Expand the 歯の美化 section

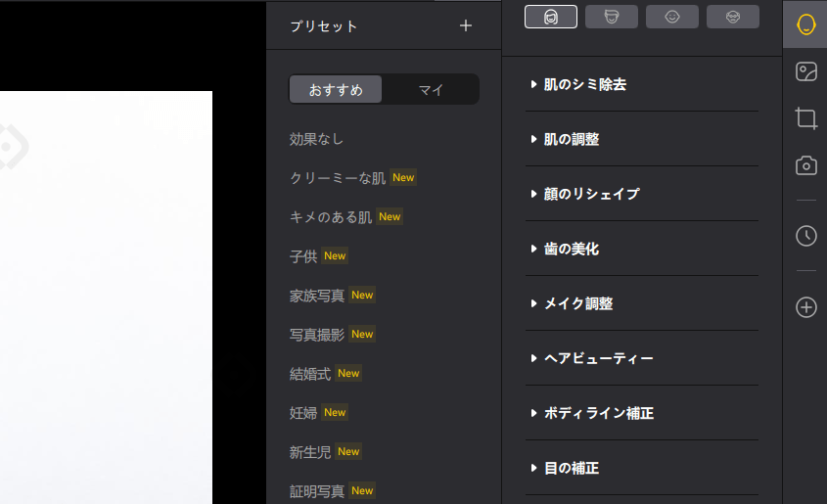[x=571, y=249]
